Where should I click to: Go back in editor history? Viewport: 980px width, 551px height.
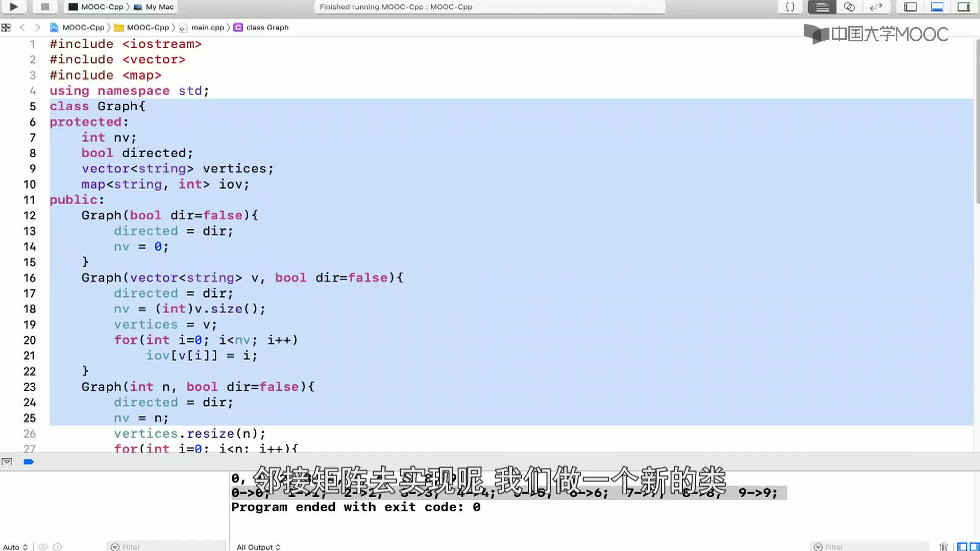pos(22,28)
